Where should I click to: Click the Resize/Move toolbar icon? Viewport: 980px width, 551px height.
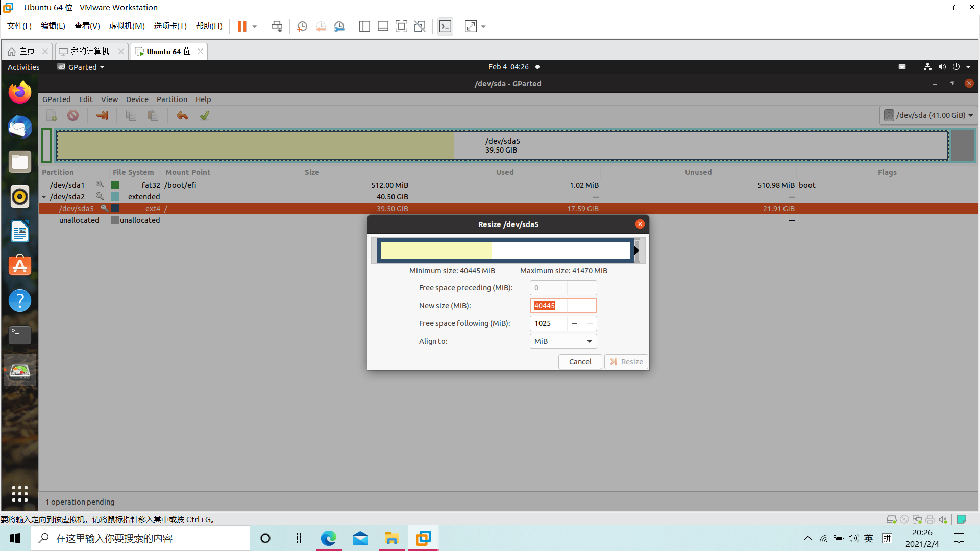coord(102,116)
